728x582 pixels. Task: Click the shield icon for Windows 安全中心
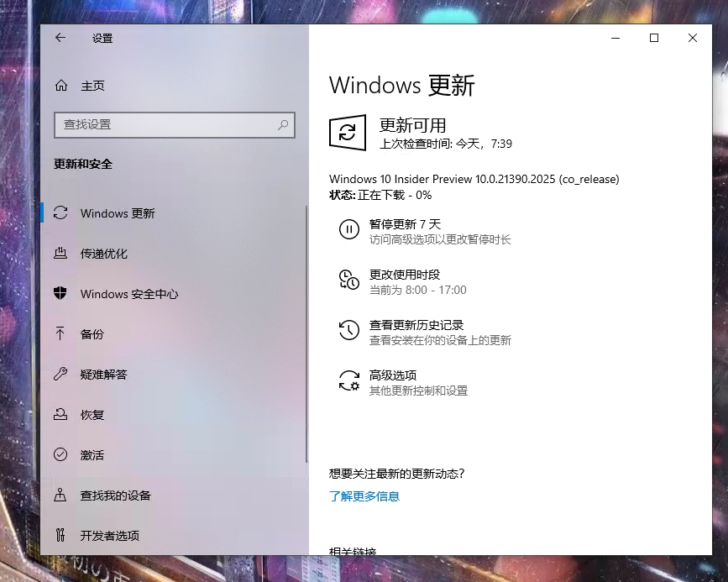60,293
